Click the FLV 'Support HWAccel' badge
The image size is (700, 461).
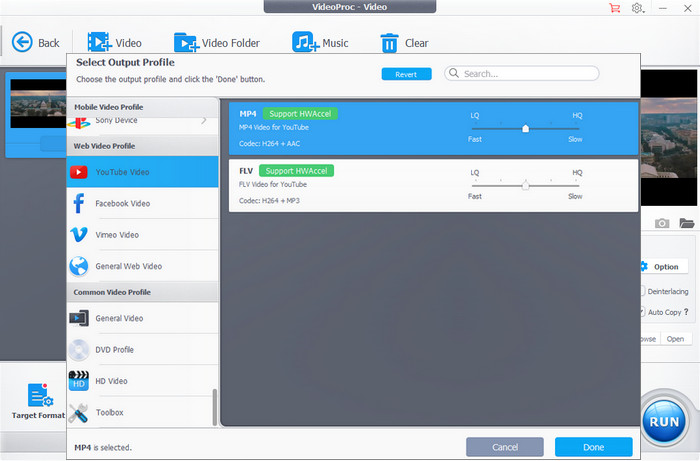(x=296, y=171)
